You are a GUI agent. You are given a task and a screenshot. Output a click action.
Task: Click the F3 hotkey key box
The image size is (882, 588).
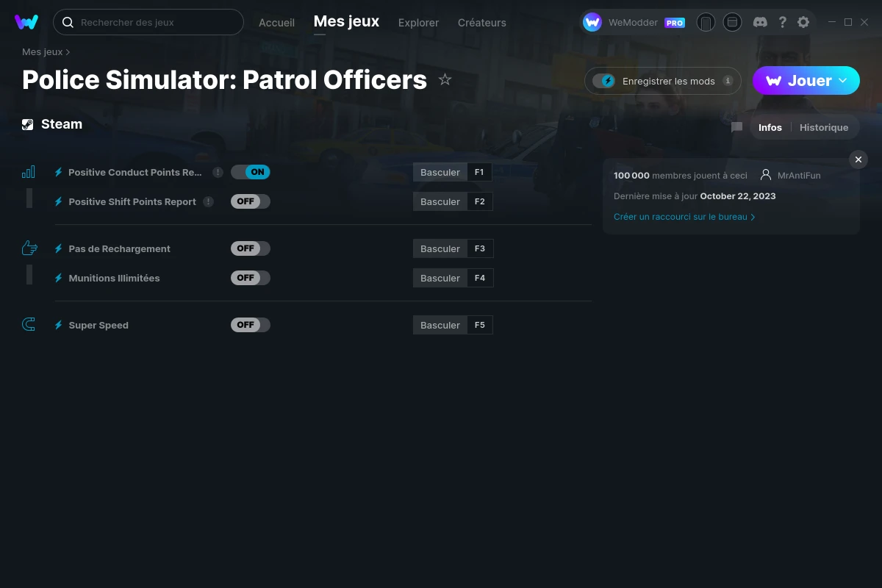coord(480,248)
